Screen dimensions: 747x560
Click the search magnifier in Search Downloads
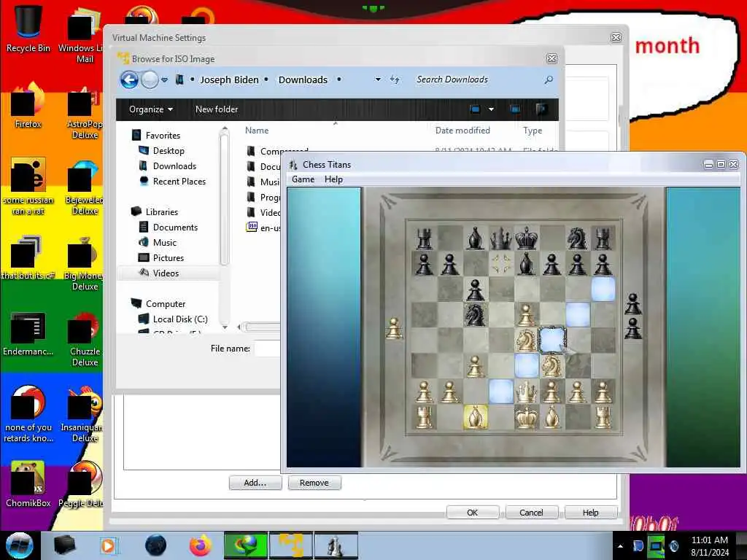click(x=549, y=79)
